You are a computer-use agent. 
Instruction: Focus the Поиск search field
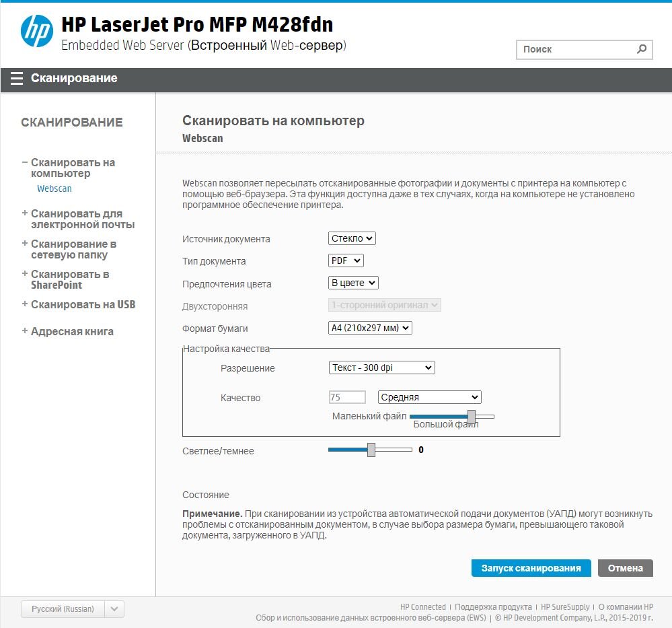click(584, 50)
